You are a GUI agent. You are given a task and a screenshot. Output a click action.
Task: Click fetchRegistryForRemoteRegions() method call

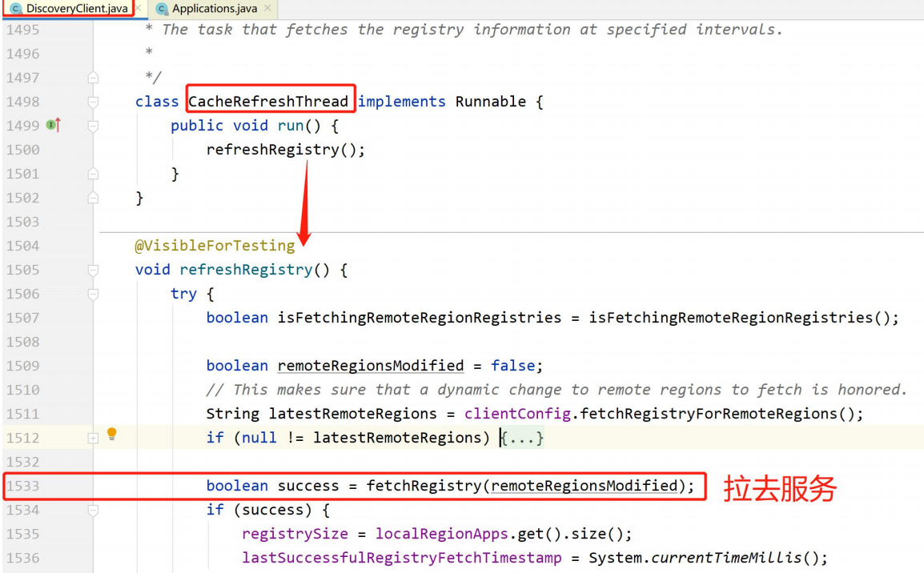[x=717, y=414]
